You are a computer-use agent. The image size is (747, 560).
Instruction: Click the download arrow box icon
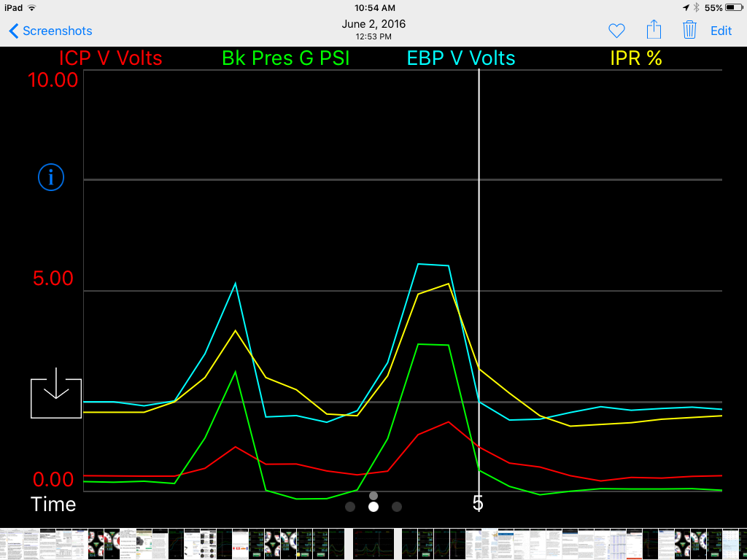56,393
